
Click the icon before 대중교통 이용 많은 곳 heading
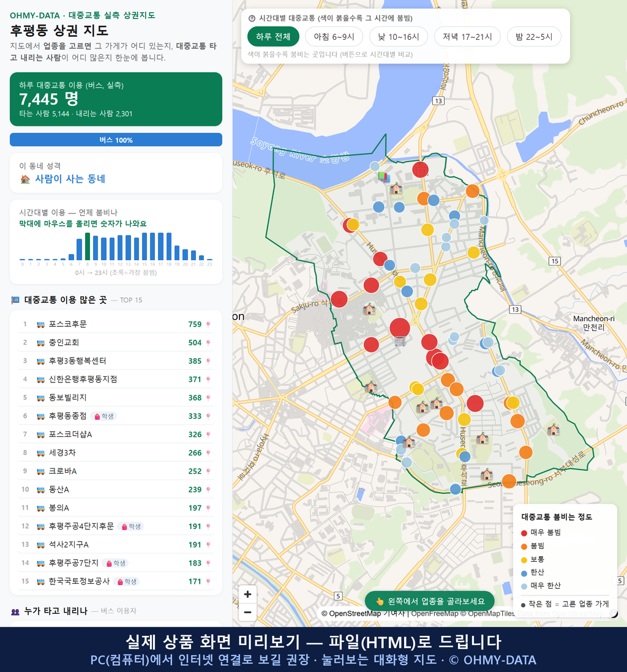pyautogui.click(x=15, y=300)
